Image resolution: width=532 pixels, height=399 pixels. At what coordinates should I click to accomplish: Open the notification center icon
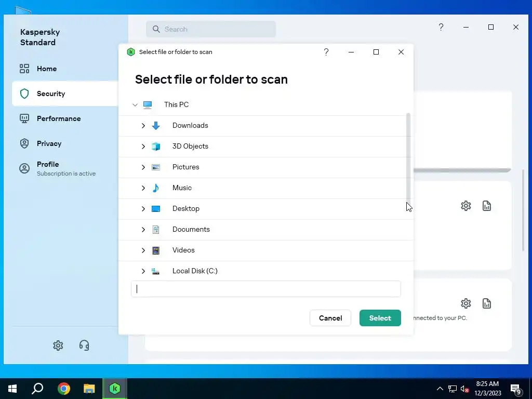point(516,389)
